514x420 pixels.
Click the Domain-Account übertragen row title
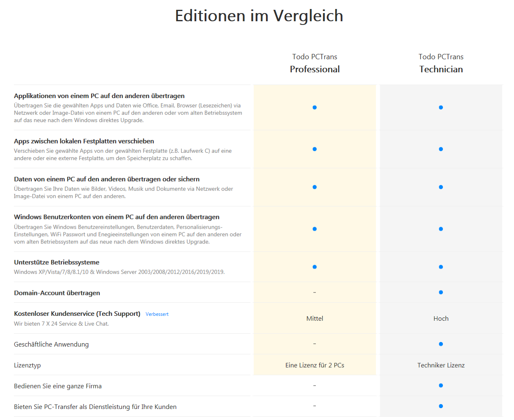(57, 293)
